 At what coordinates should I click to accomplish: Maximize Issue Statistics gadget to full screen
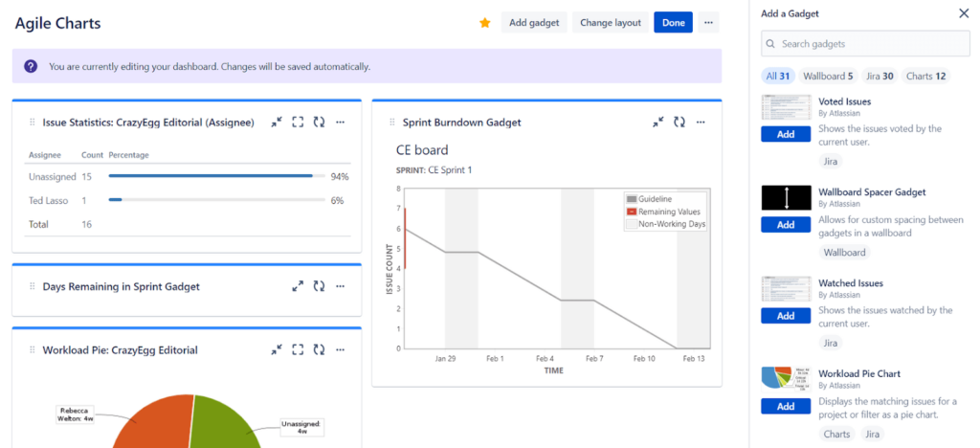tap(298, 123)
